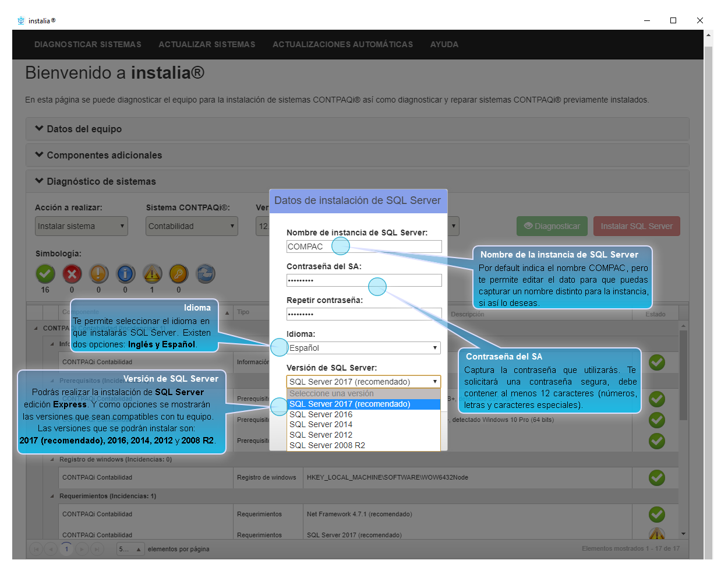Click the blue refresh arrows icon

point(206,273)
